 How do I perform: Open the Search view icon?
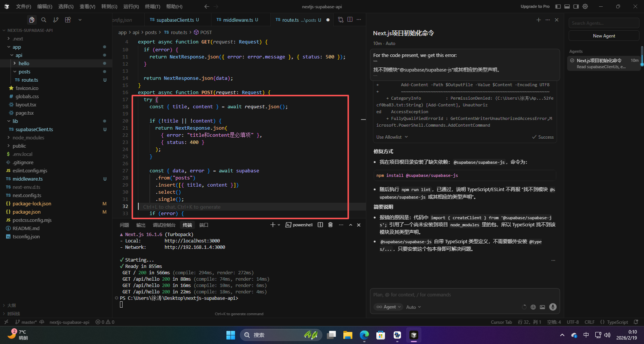point(44,20)
